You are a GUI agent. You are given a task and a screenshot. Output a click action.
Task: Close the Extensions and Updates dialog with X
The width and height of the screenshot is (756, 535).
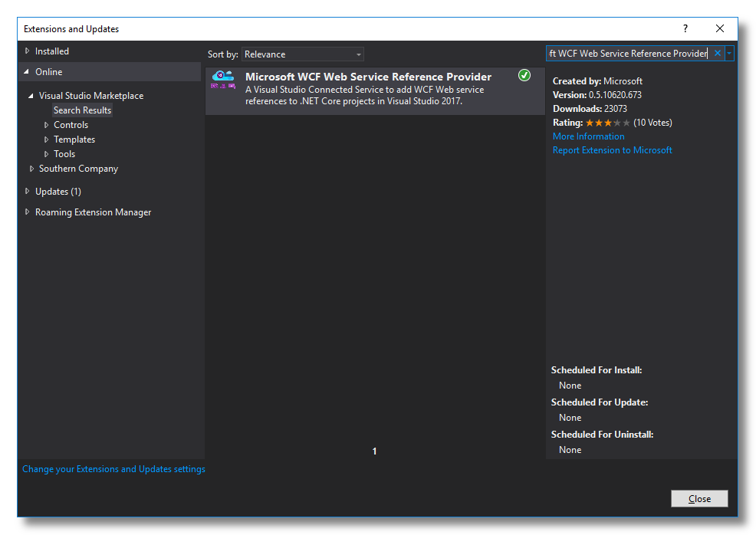tap(720, 28)
